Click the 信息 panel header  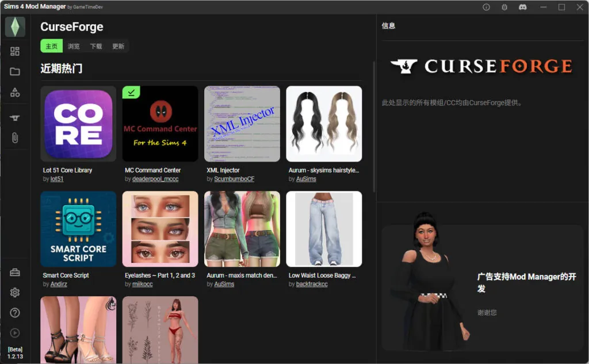pos(388,25)
